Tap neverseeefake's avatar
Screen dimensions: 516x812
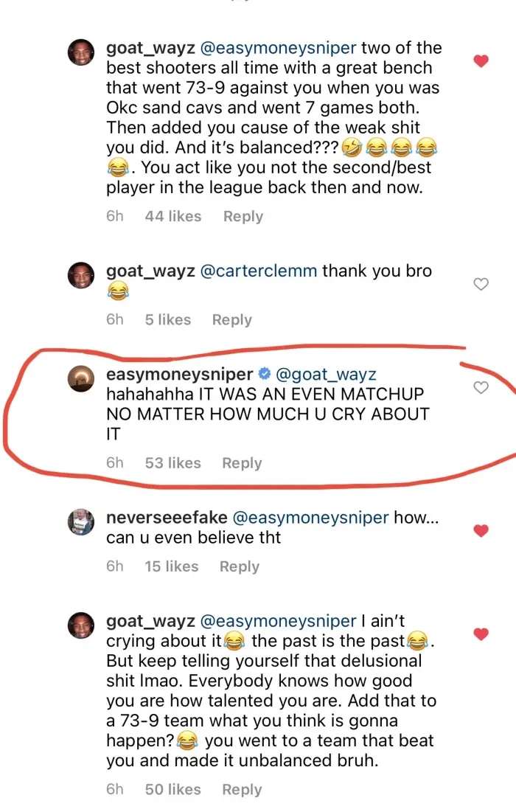pyautogui.click(x=81, y=521)
